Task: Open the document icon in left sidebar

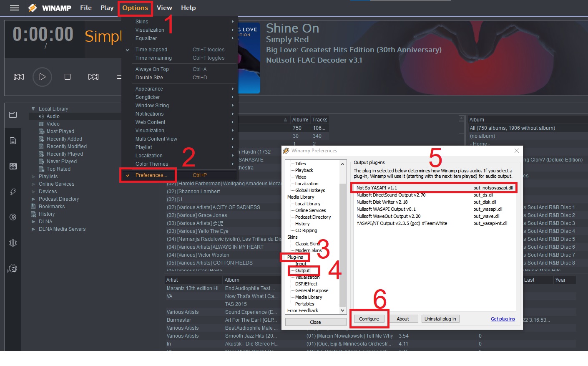Action: [x=13, y=141]
